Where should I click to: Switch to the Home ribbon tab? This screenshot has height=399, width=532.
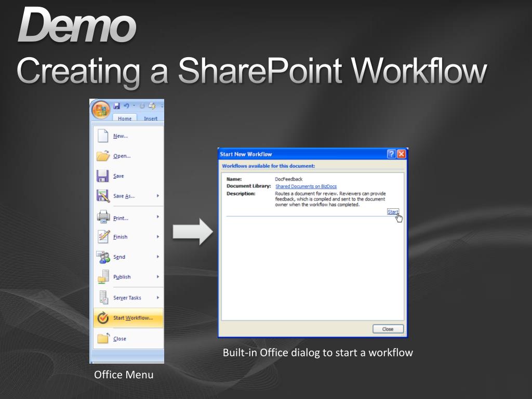tap(125, 118)
